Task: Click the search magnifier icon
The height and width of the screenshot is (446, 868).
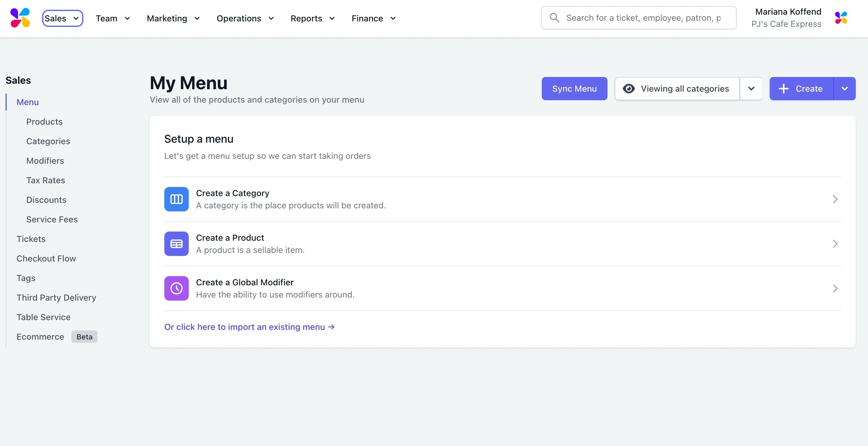Action: click(554, 18)
